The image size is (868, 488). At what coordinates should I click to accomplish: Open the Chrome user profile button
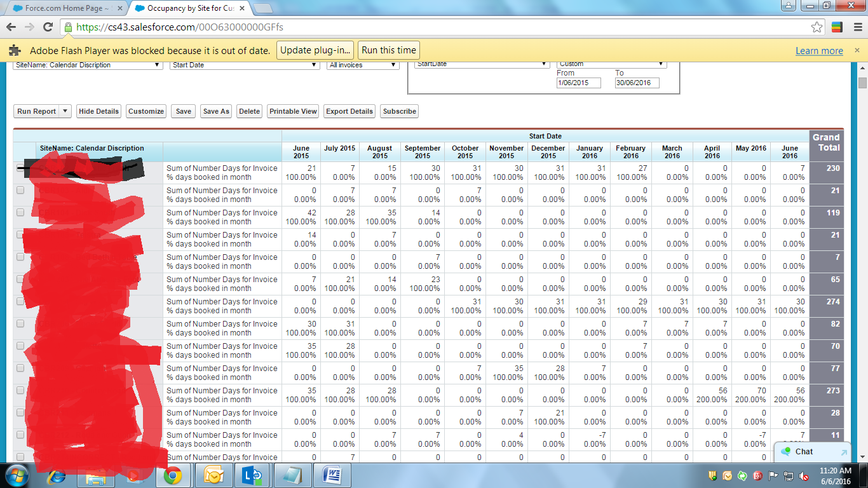pos(788,5)
